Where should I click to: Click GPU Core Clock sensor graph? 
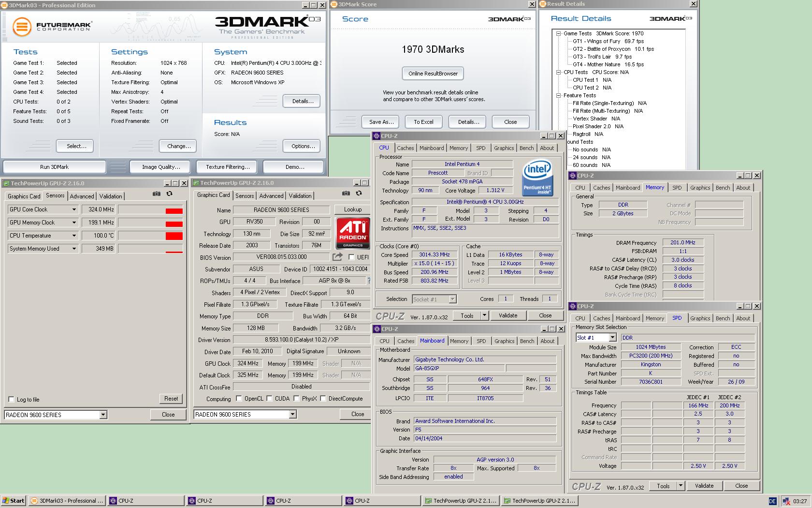click(x=150, y=209)
